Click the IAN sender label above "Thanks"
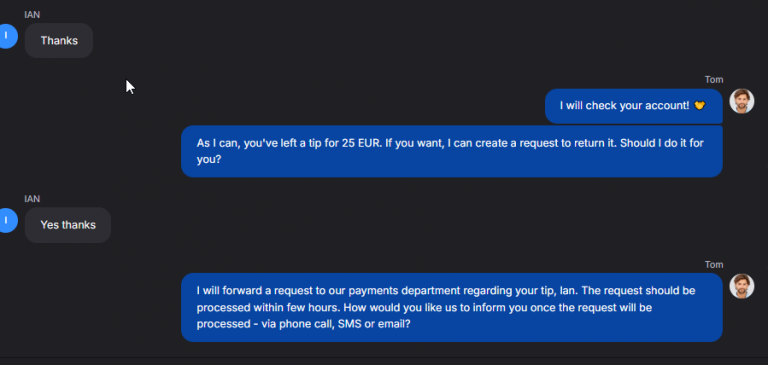 coord(32,15)
